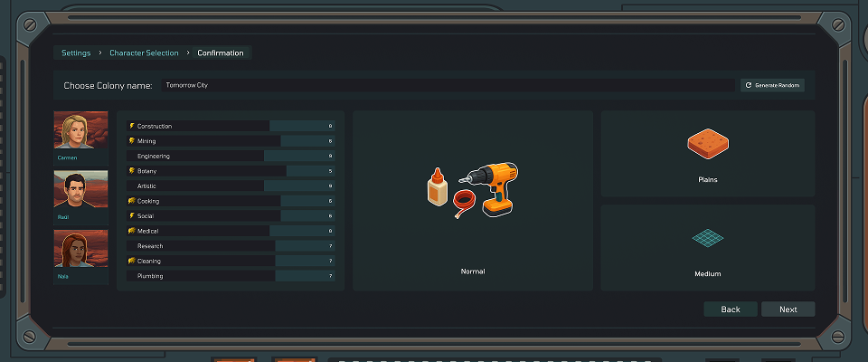The width and height of the screenshot is (868, 362).
Task: Open the Confirmation breadcrumb step
Action: [221, 53]
